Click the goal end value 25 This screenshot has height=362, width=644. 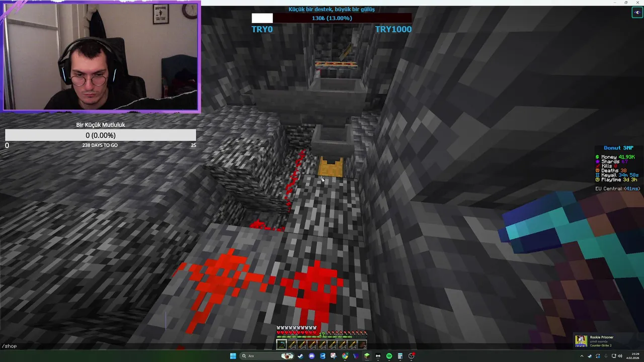tap(193, 145)
